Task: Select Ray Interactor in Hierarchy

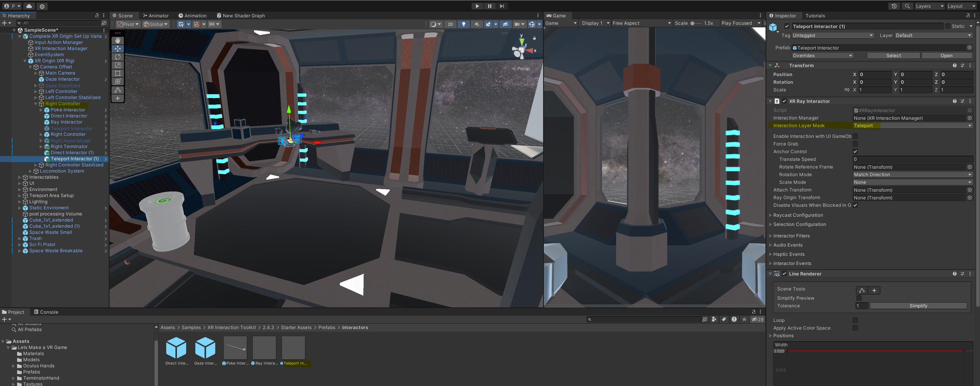Action: click(66, 122)
